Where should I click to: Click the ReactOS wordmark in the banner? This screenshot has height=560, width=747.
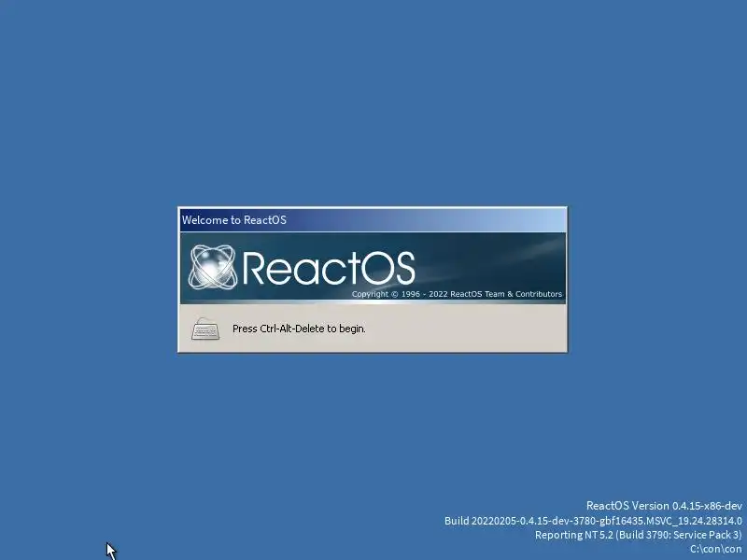(x=329, y=268)
